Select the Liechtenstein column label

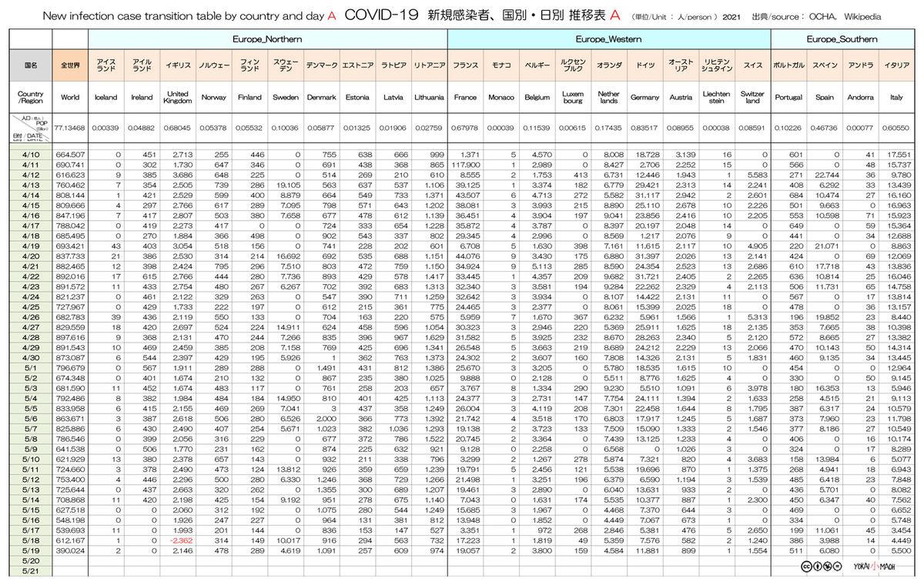pyautogui.click(x=717, y=98)
